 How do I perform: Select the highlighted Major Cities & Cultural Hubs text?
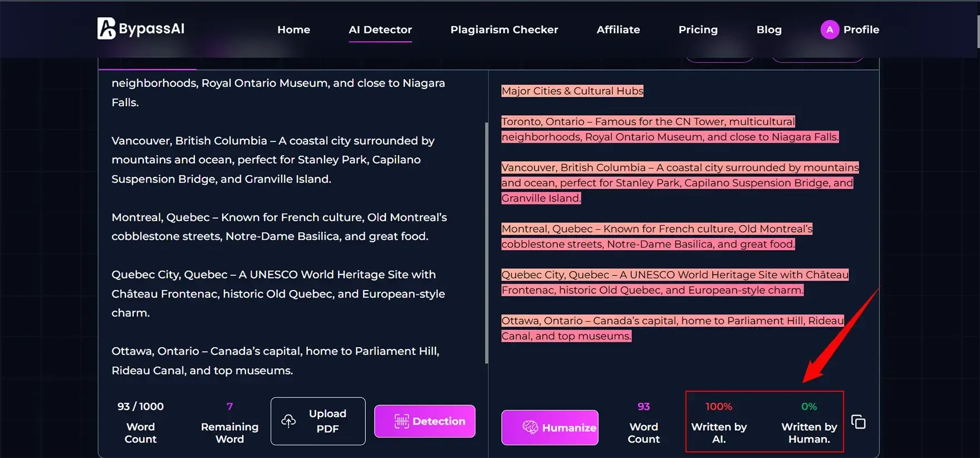(x=572, y=91)
